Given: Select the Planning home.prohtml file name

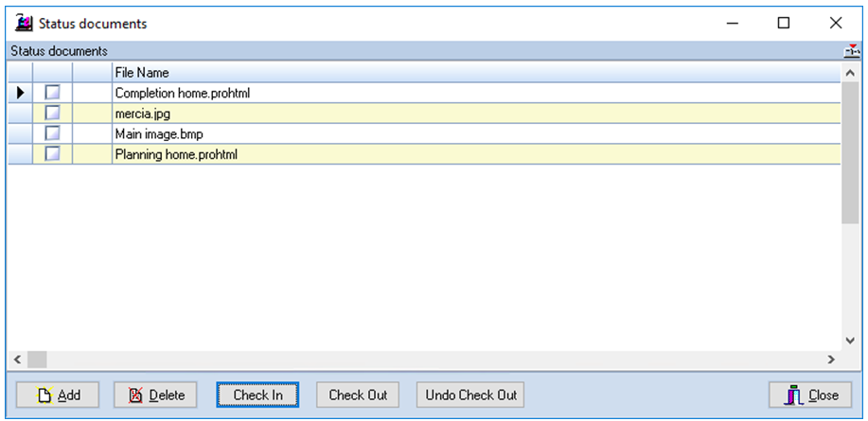Looking at the screenshot, I should pyautogui.click(x=176, y=154).
